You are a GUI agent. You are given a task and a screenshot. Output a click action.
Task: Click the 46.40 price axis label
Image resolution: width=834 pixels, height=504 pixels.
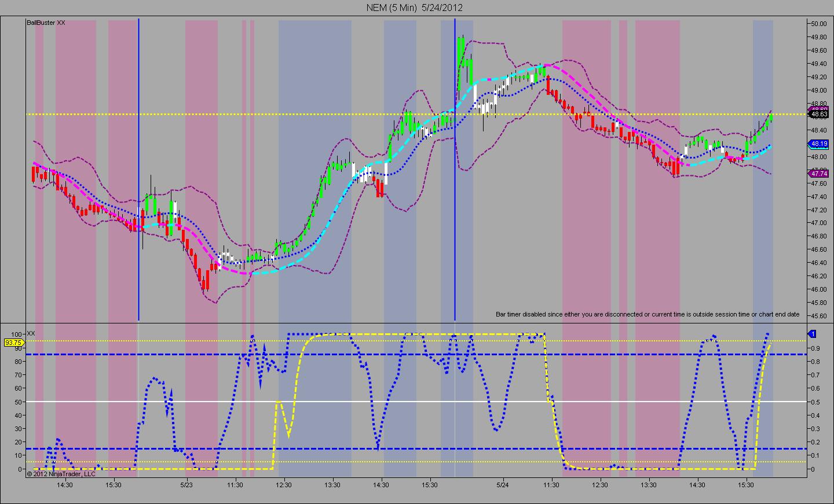819,263
